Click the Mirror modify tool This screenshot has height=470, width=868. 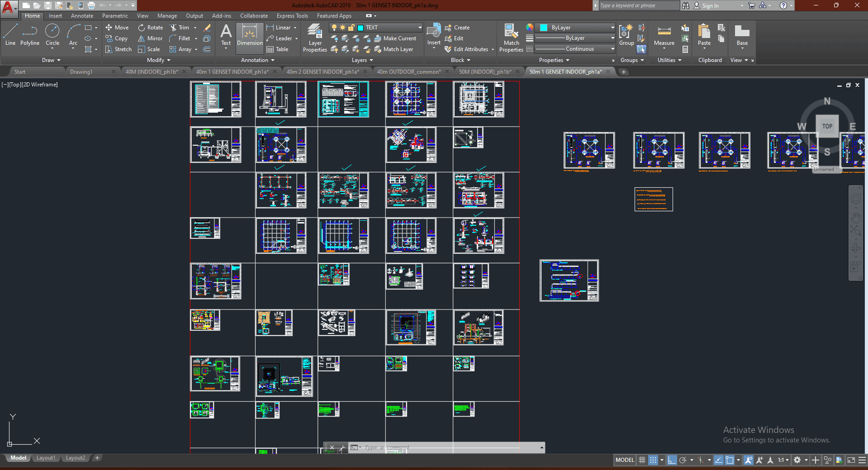(x=150, y=38)
